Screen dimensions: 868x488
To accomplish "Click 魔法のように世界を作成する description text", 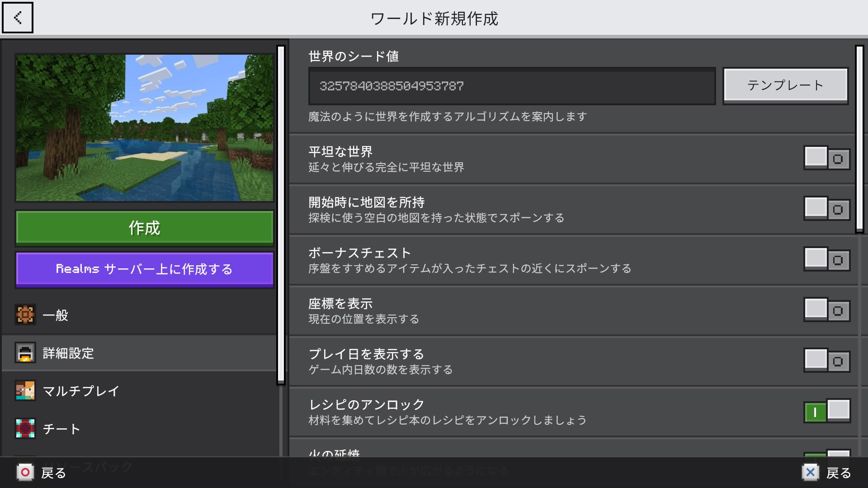I will (448, 117).
